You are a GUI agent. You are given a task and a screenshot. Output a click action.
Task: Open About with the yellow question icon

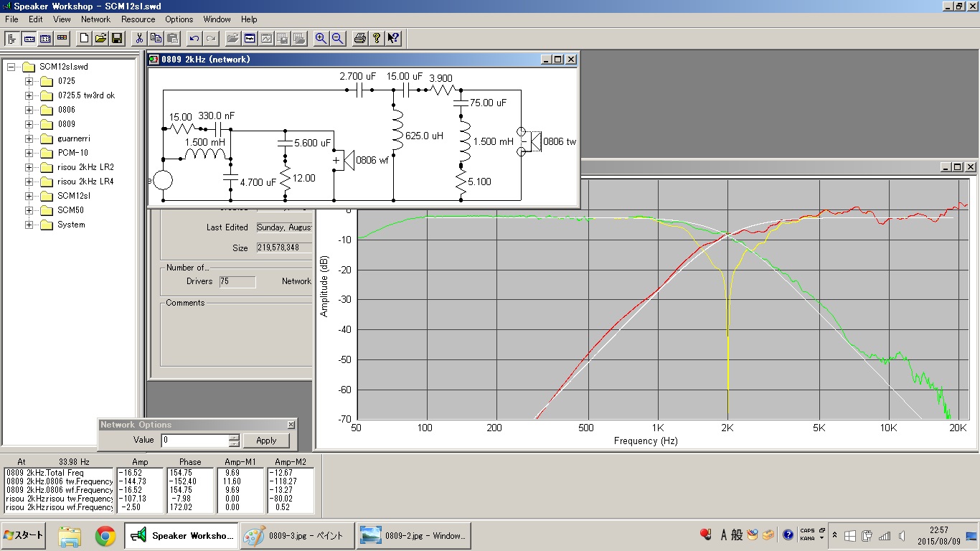377,38
